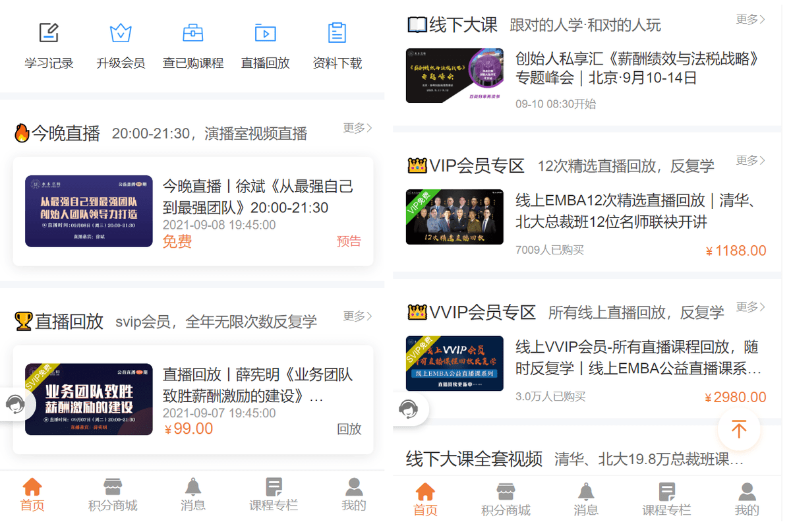The width and height of the screenshot is (791, 532).
Task: Open the 我的 tab on the right screen
Action: point(747,499)
